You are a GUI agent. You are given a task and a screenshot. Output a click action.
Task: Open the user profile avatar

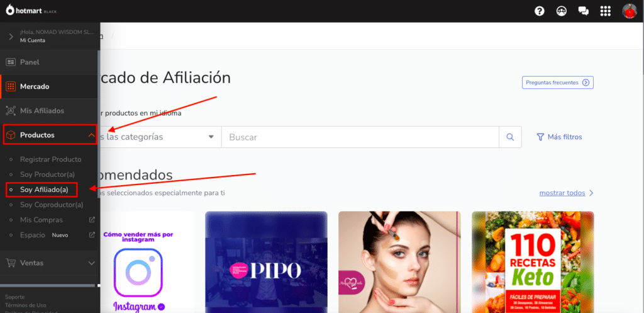pyautogui.click(x=629, y=11)
